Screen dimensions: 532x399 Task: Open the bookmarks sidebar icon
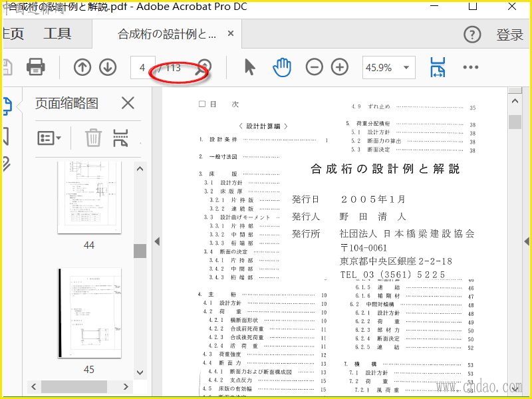point(6,136)
